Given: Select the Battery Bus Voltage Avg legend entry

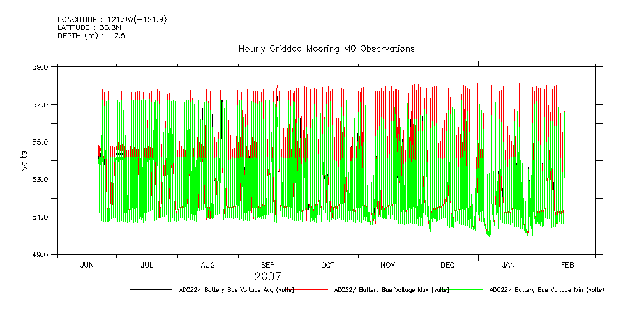Looking at the screenshot, I should tap(236, 290).
